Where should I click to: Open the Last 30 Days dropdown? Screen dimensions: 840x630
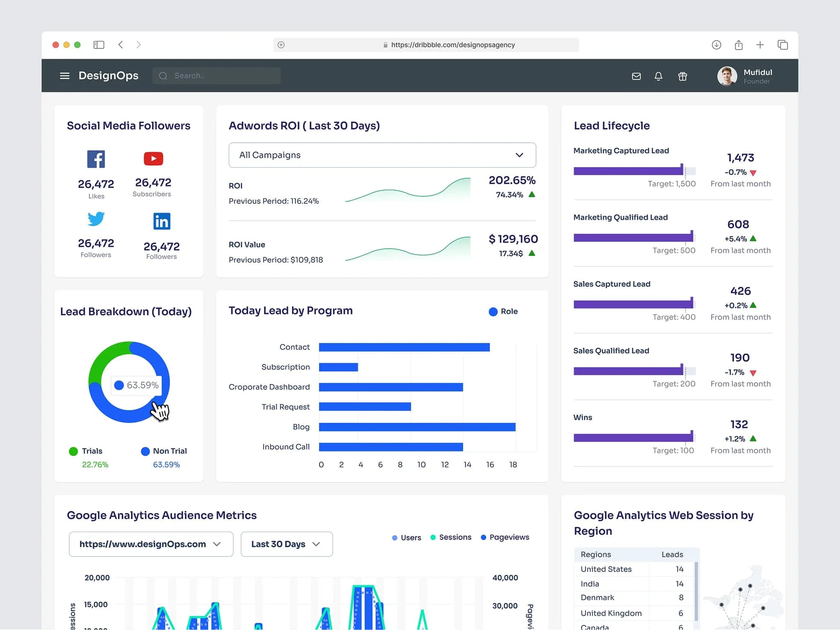click(x=286, y=544)
